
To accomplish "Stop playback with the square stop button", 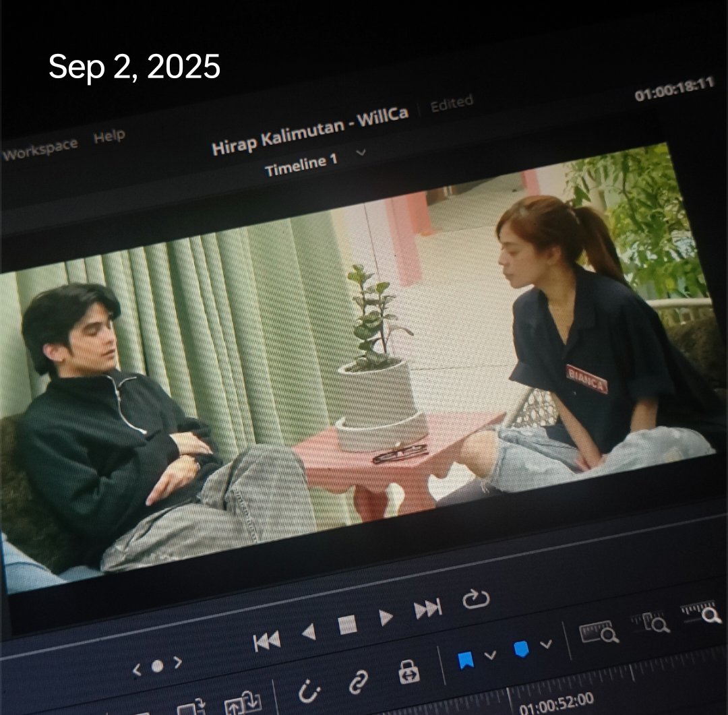I will click(x=347, y=625).
